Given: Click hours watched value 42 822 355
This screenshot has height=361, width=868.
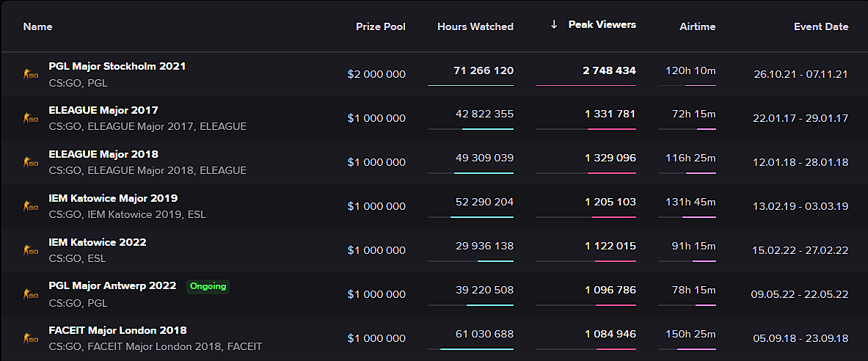Looking at the screenshot, I should coord(484,114).
